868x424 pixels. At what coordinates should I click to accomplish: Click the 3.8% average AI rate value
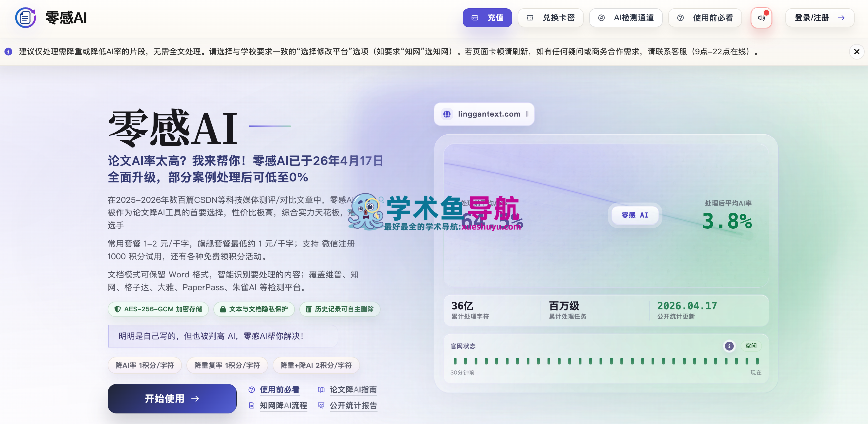coord(727,221)
